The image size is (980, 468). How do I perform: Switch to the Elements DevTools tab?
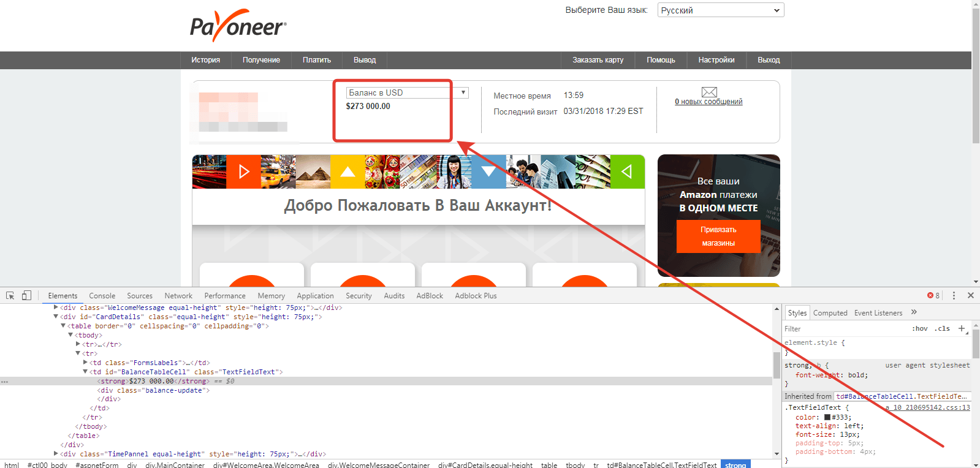(63, 295)
